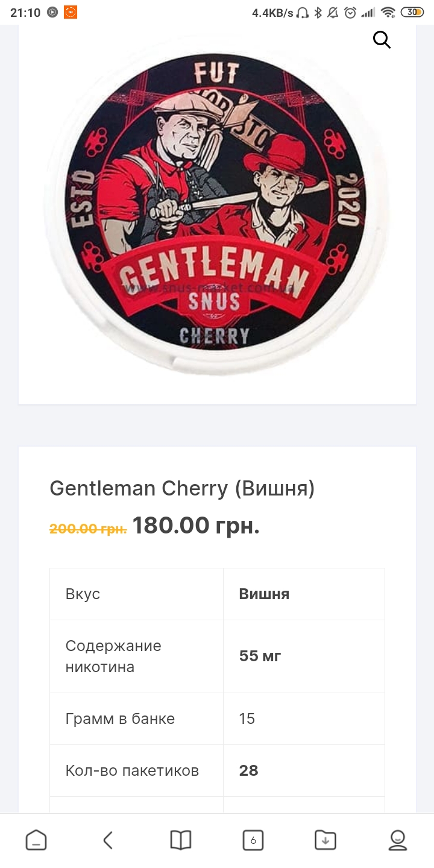The width and height of the screenshot is (434, 868).
Task: Tap the 180.00 грн. price
Action: click(196, 526)
